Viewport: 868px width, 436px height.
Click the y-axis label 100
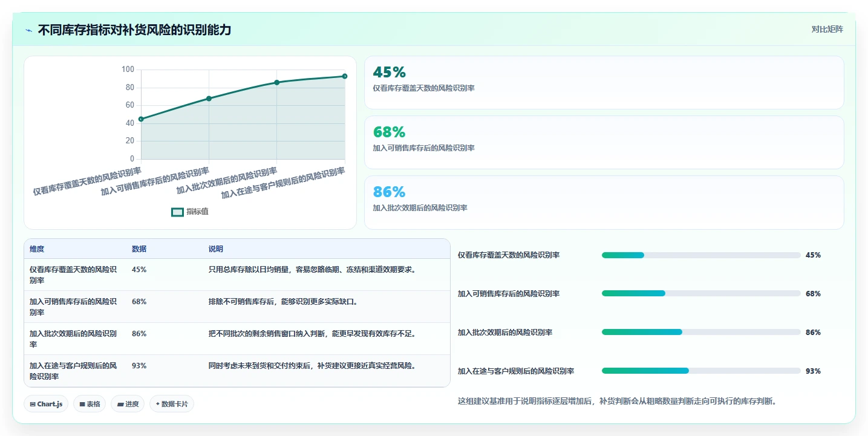[x=128, y=70]
